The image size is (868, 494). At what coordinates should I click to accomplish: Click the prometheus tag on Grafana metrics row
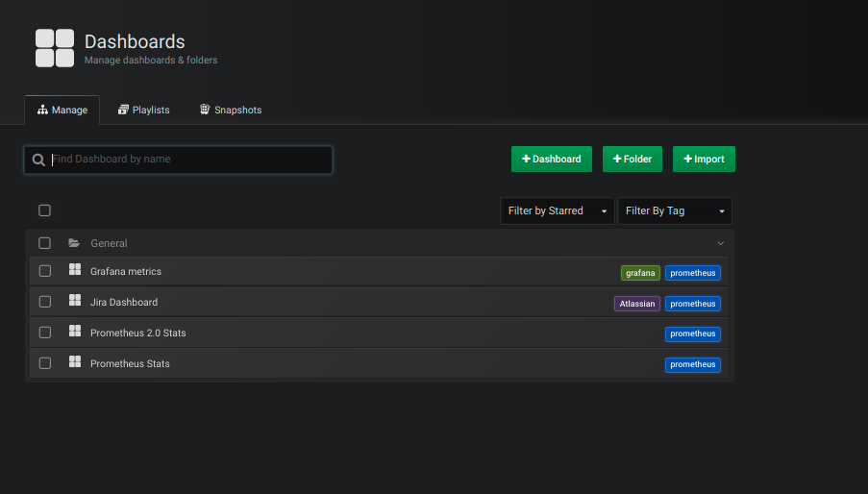point(692,273)
